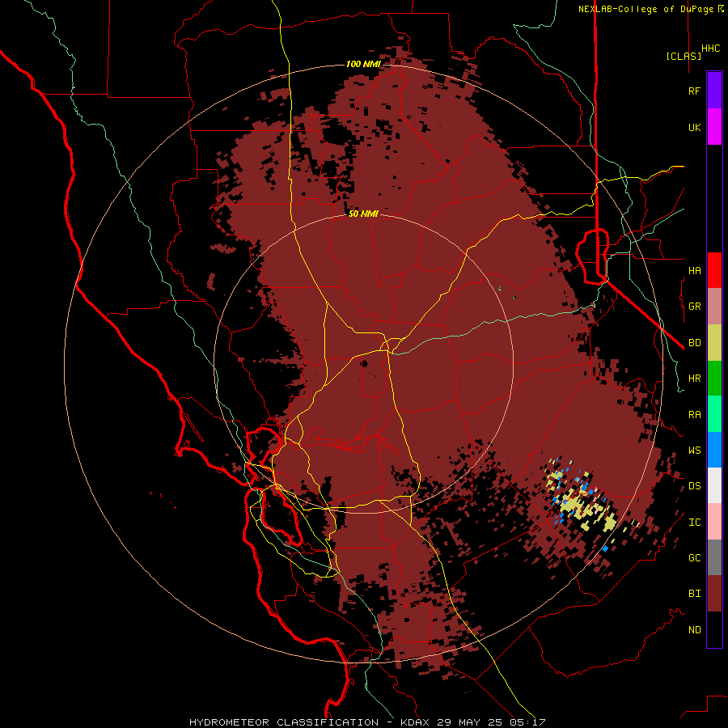The width and height of the screenshot is (728, 728).
Task: Click the BI legend label
Action: (695, 594)
